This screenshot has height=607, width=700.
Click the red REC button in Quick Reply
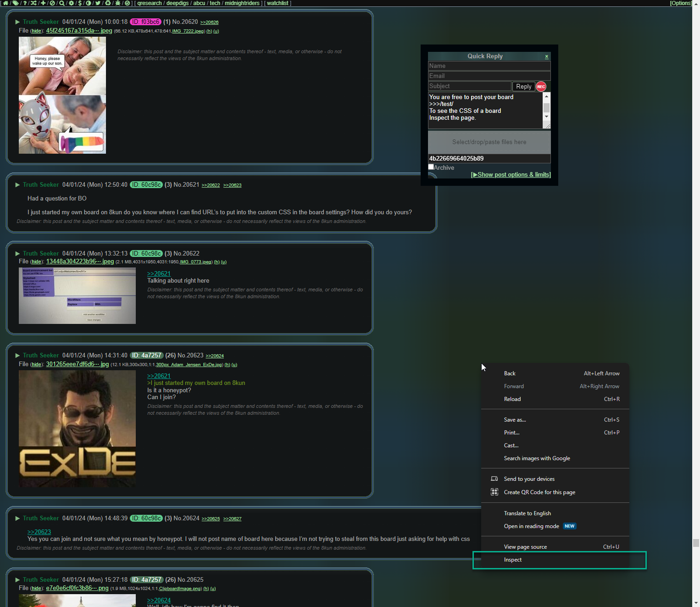[541, 87]
